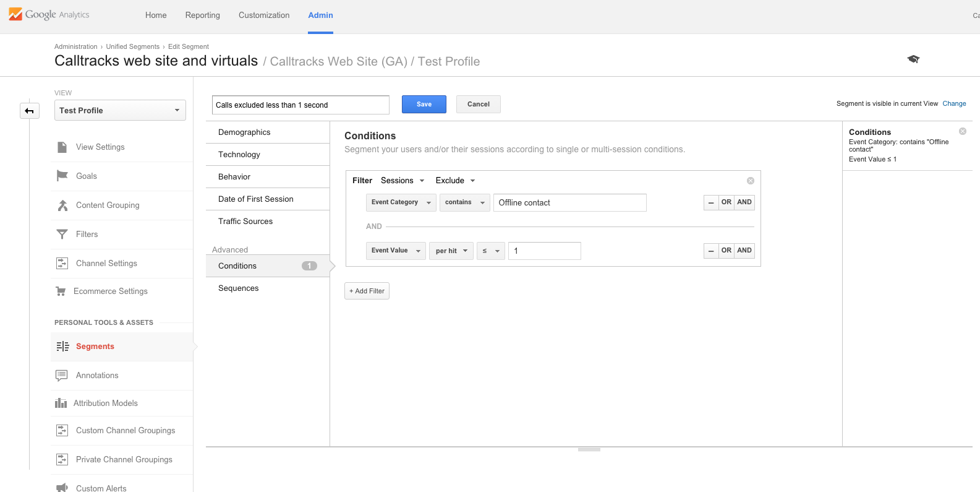Image resolution: width=980 pixels, height=492 pixels.
Task: Click the Content Grouping icon
Action: [62, 205]
